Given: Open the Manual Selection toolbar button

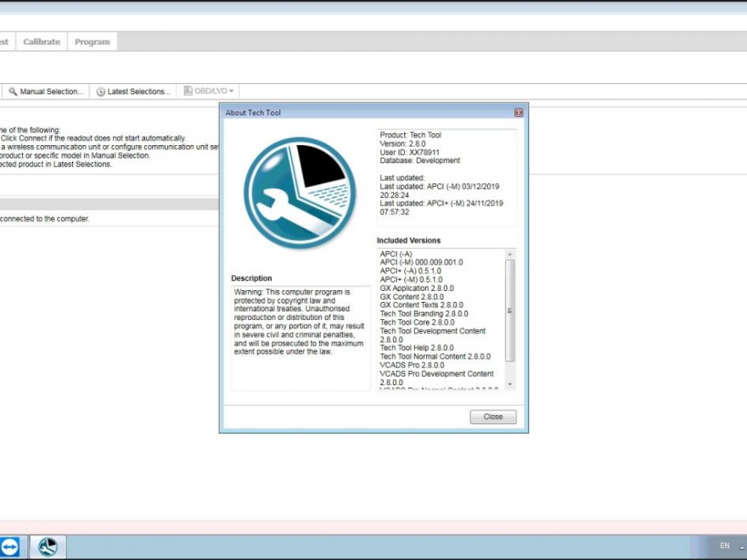Looking at the screenshot, I should tap(46, 92).
